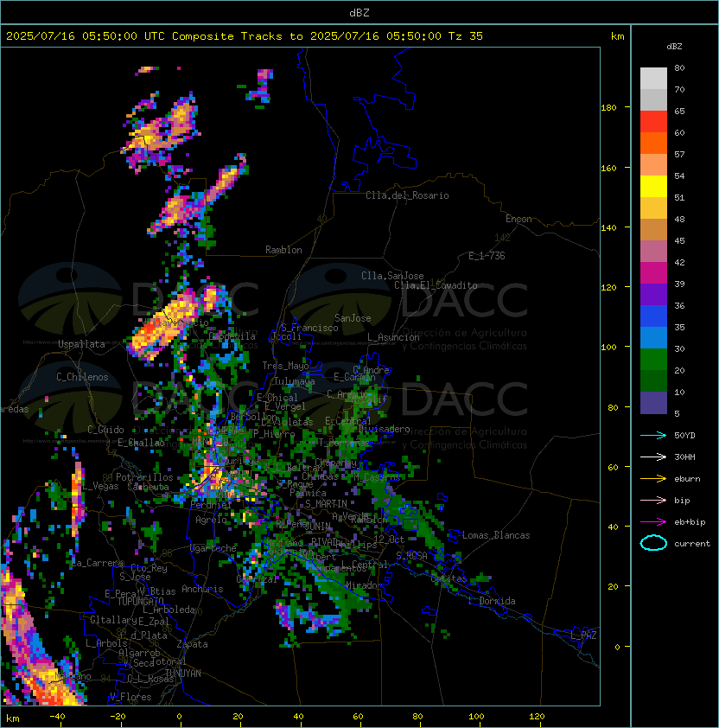Click the 'V_Flores' place label
The height and width of the screenshot is (728, 719).
click(x=130, y=697)
